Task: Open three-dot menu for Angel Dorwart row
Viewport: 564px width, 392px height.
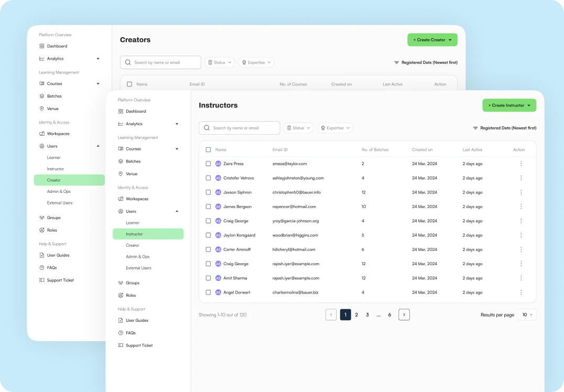Action: [x=521, y=292]
